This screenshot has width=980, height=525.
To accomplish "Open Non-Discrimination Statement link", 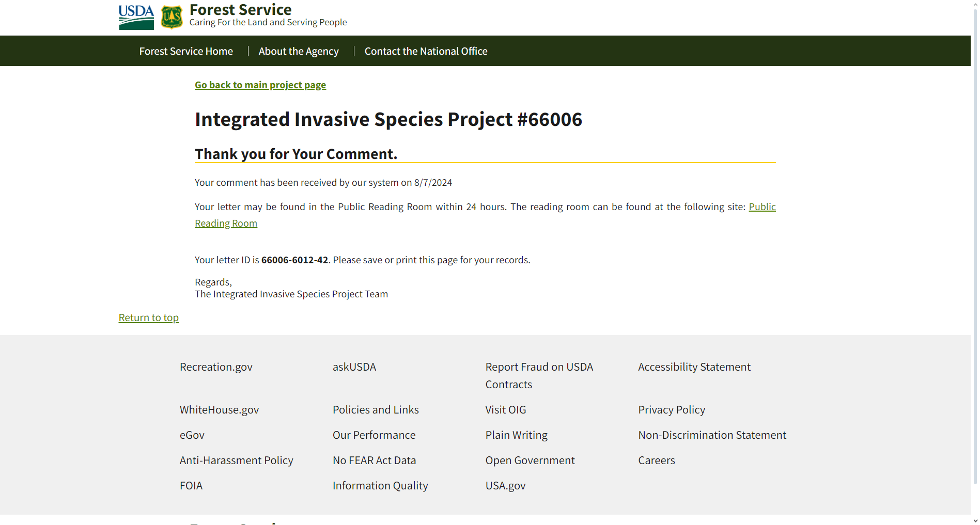I will [x=712, y=435].
